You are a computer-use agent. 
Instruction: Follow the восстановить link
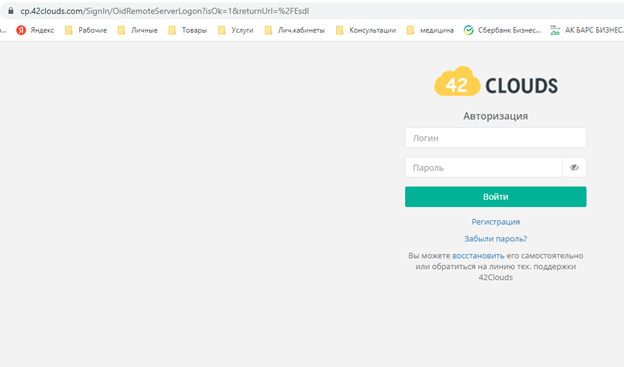pyautogui.click(x=478, y=256)
